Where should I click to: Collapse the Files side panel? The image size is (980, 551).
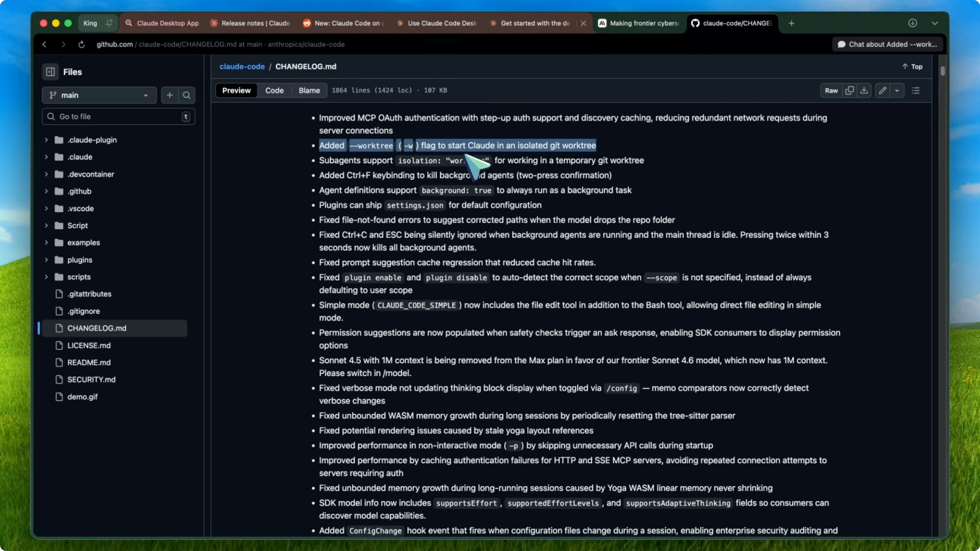(x=50, y=72)
